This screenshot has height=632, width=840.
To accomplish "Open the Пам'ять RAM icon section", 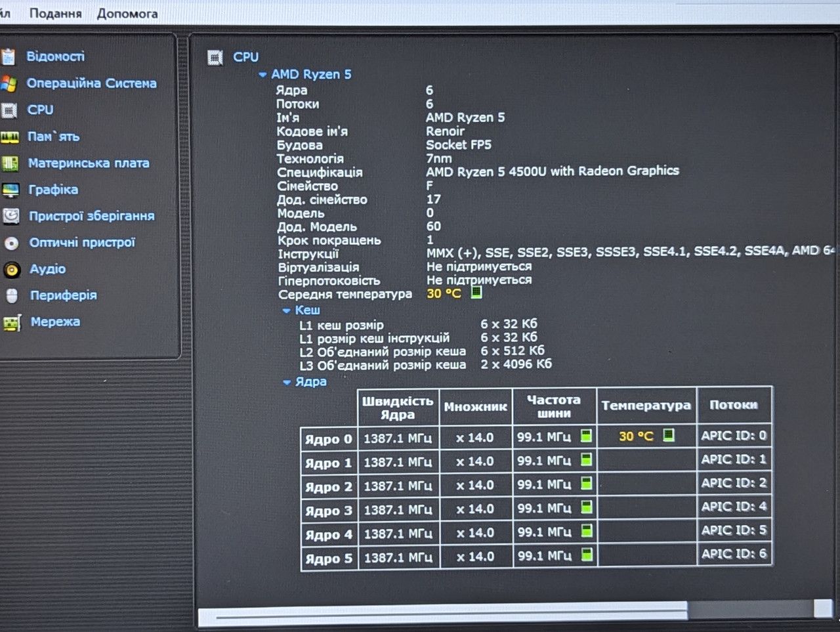I will pyautogui.click(x=9, y=137).
